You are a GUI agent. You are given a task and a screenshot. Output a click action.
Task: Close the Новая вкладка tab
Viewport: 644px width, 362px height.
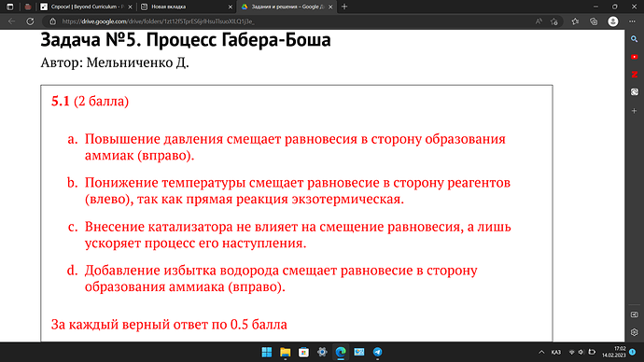click(x=230, y=7)
